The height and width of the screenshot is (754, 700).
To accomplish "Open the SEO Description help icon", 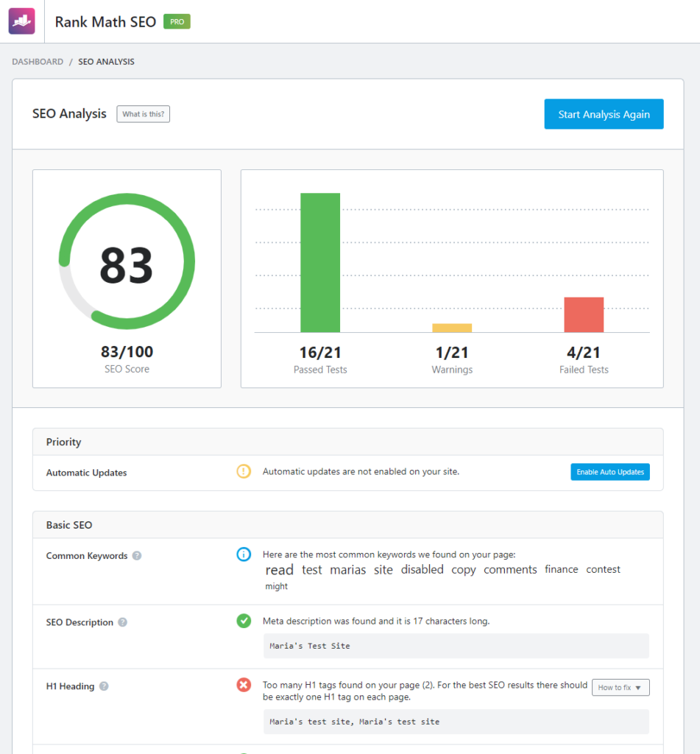I will tap(120, 622).
